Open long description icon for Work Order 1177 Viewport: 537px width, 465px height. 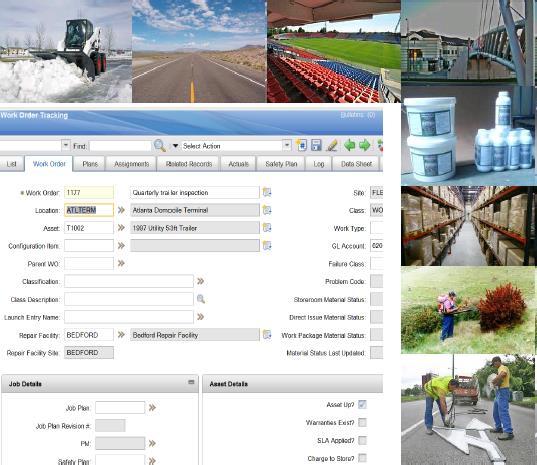(x=267, y=192)
